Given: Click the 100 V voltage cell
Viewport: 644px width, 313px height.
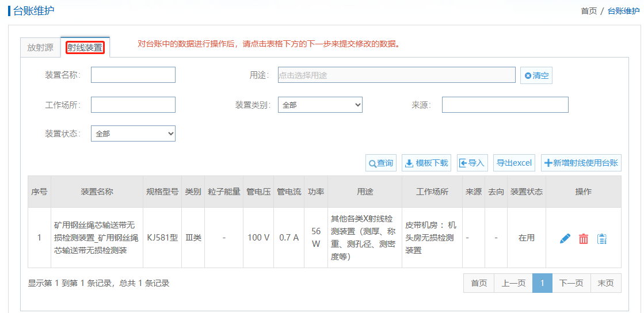Looking at the screenshot, I should pyautogui.click(x=259, y=238).
